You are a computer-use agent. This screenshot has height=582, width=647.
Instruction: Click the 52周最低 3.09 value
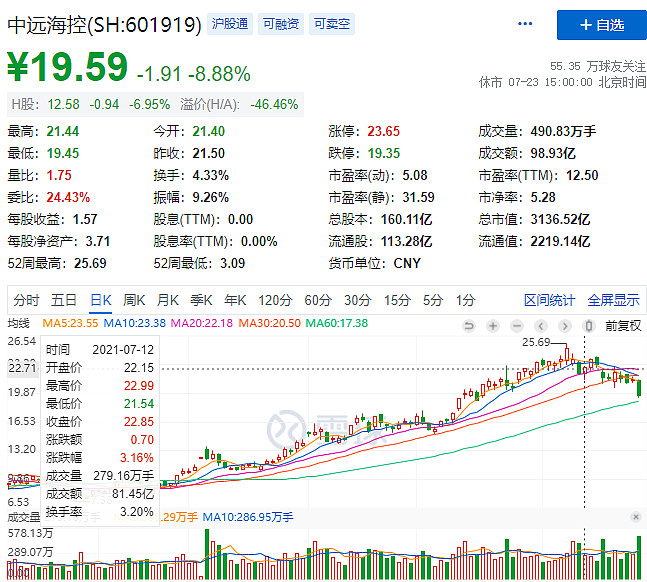(232, 263)
